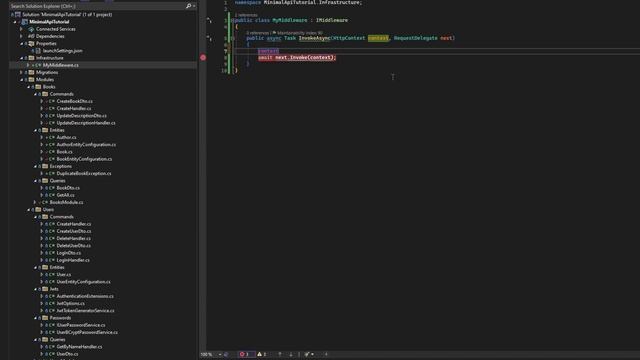Expand the Connected Services node
This screenshot has width=640, height=360.
coord(22,29)
